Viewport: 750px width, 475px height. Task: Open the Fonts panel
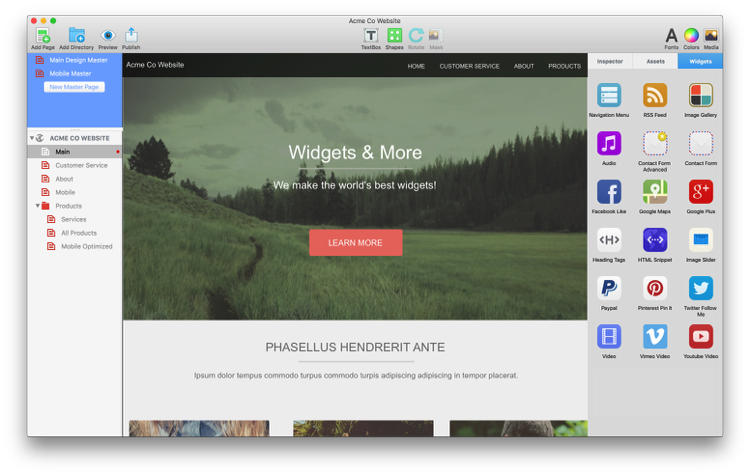[671, 36]
